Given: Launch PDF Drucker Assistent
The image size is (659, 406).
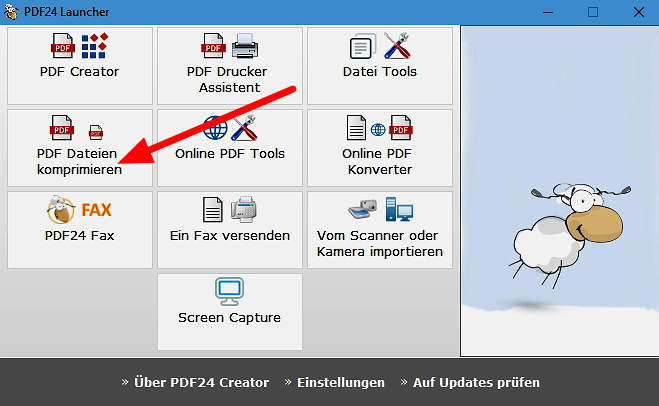Looking at the screenshot, I should click(230, 66).
